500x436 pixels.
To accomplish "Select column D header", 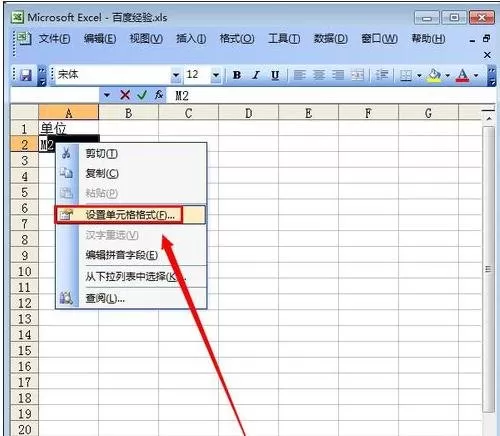I will coord(248,113).
